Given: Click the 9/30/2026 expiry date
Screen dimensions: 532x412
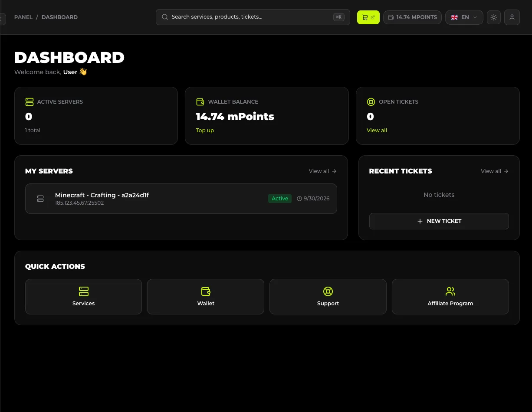Looking at the screenshot, I should point(316,199).
